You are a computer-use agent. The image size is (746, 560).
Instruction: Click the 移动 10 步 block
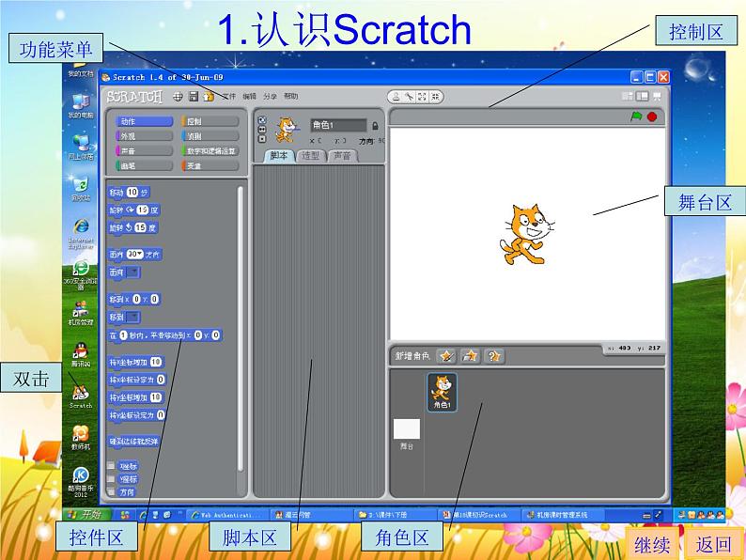click(129, 193)
